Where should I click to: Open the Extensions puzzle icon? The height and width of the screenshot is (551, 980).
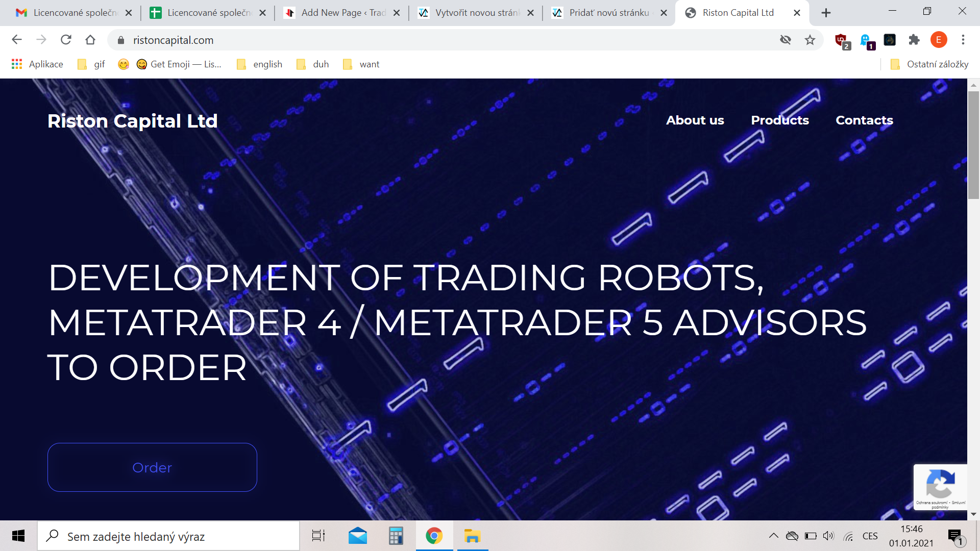(914, 40)
